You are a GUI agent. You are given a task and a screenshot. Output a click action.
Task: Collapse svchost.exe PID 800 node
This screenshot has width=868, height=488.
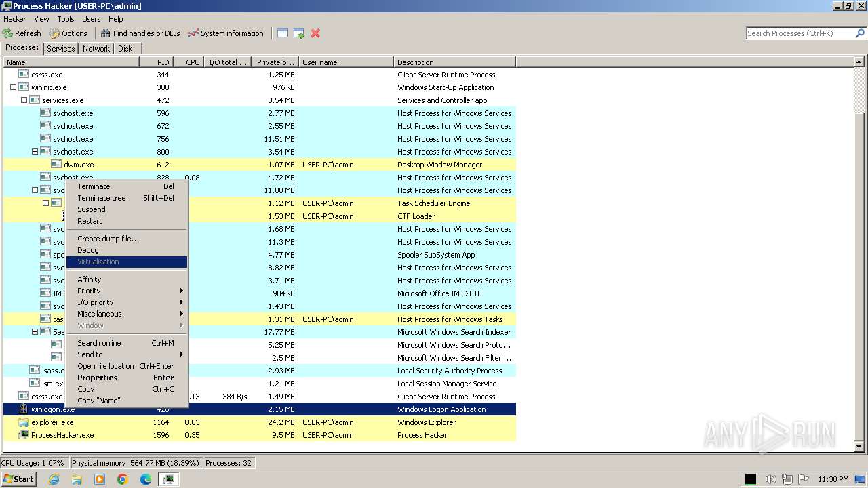click(35, 152)
